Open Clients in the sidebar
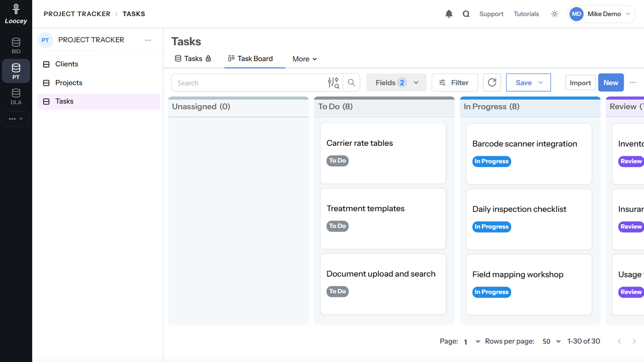The image size is (644, 362). [99, 64]
